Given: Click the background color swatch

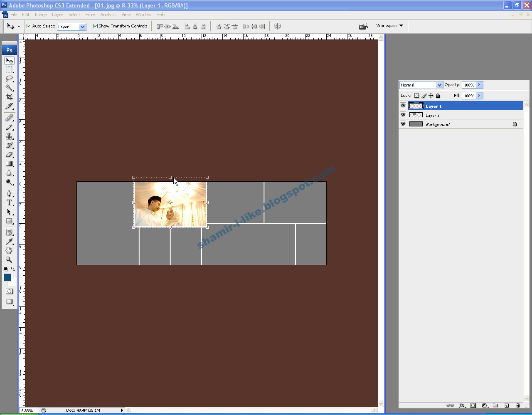Looking at the screenshot, I should coord(13,283).
